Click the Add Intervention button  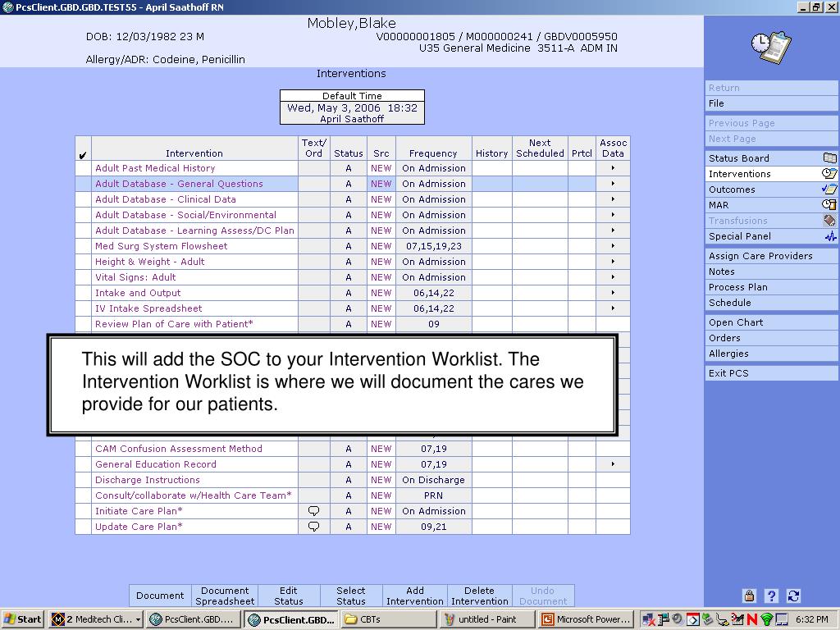[x=414, y=596]
